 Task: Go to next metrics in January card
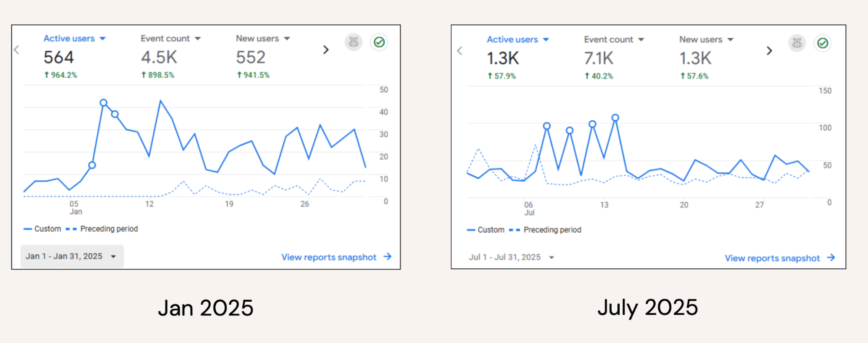point(326,50)
